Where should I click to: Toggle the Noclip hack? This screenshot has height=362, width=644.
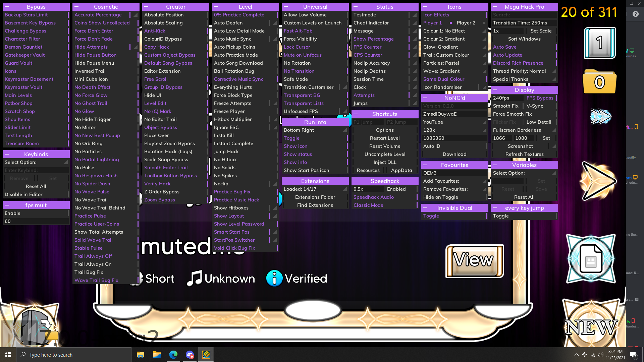221,184
